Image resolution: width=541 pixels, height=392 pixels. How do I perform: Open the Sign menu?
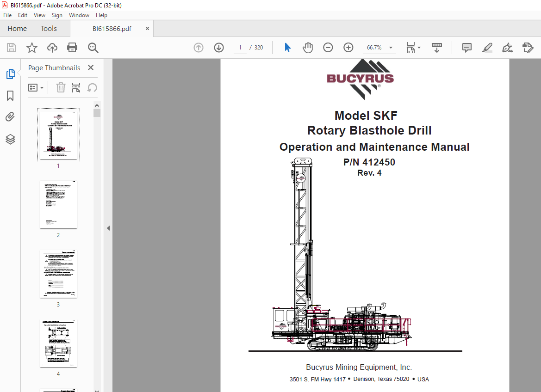(x=57, y=15)
